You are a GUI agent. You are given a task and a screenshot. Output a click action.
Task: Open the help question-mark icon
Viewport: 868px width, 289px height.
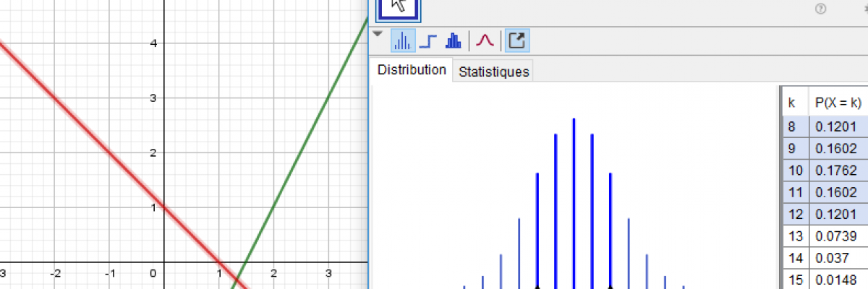click(x=820, y=9)
